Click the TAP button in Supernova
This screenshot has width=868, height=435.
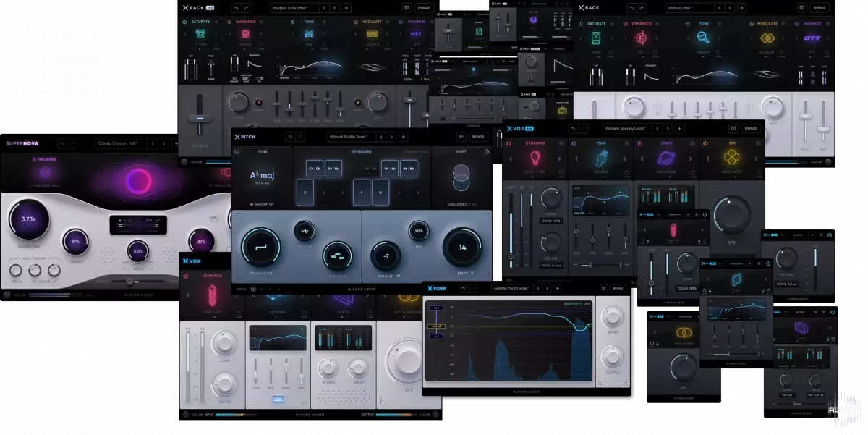[213, 217]
